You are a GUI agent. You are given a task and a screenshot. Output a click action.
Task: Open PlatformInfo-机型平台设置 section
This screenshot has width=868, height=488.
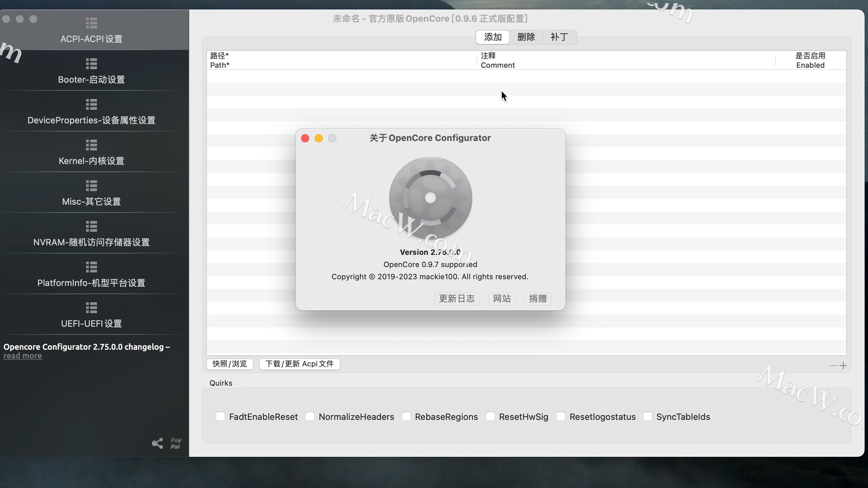(x=91, y=274)
